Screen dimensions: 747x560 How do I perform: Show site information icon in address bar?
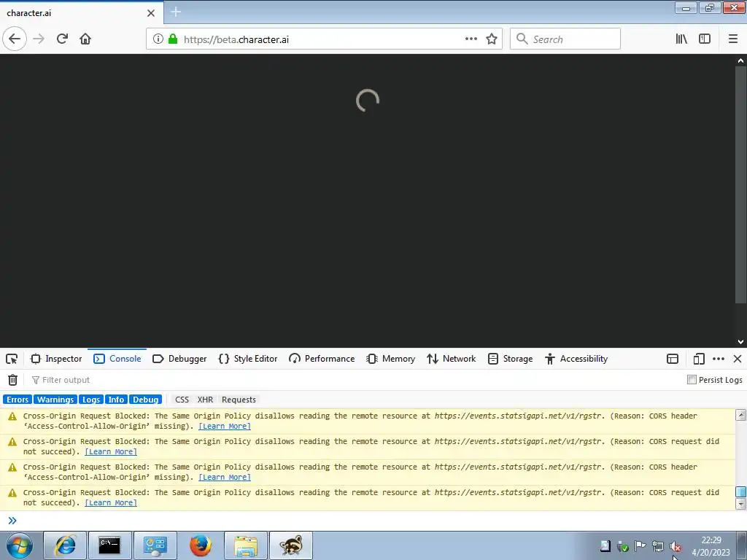click(158, 39)
